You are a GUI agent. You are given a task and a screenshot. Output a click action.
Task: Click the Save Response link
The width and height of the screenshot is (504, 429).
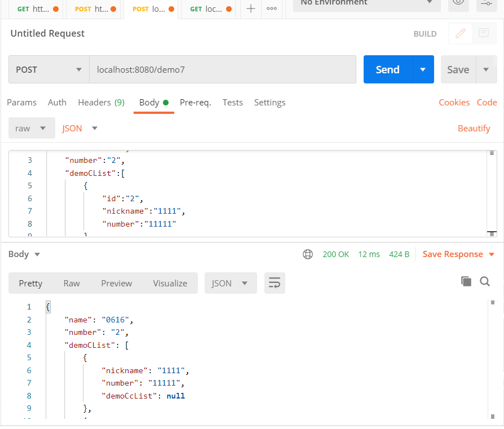(x=453, y=254)
